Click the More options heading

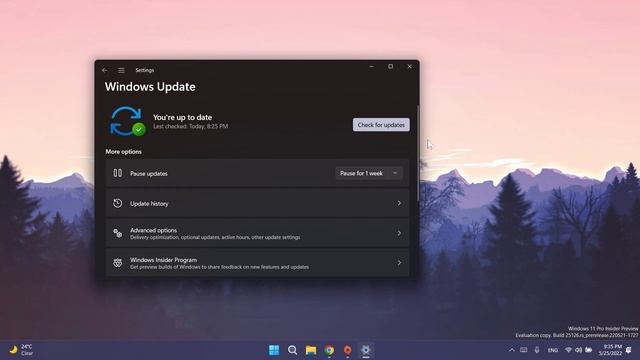(124, 151)
